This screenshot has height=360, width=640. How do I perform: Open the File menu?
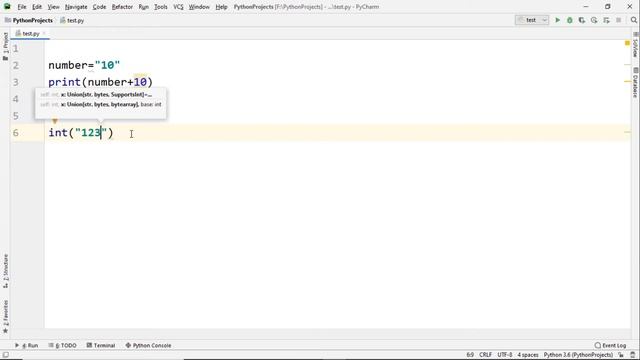22,7
